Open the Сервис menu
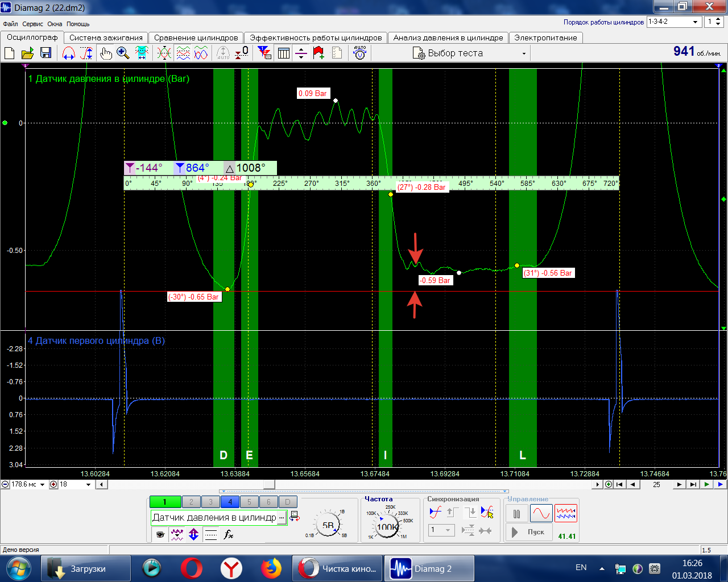Screen dimensions: 728x582 click(x=33, y=24)
